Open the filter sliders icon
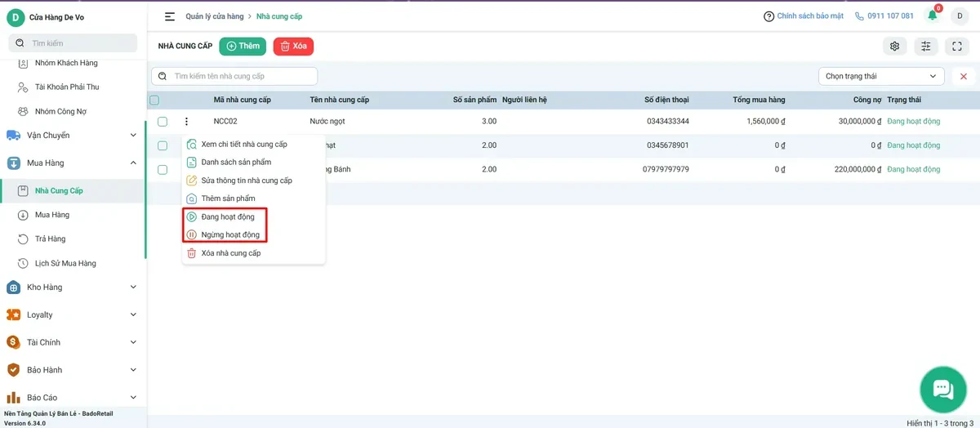Image resolution: width=980 pixels, height=428 pixels. click(x=926, y=47)
